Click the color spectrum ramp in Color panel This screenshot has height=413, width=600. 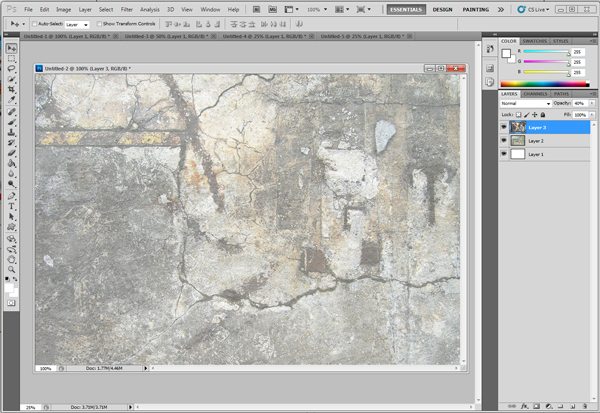[546, 83]
